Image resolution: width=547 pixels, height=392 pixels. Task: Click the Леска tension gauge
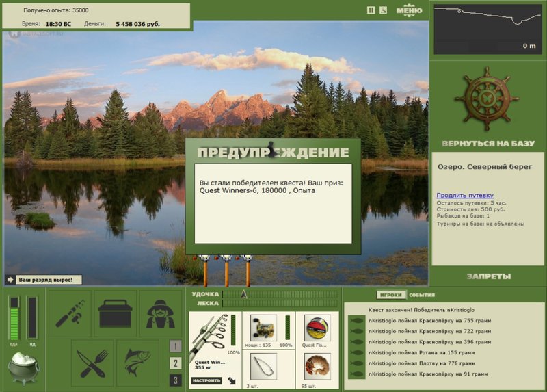click(280, 303)
